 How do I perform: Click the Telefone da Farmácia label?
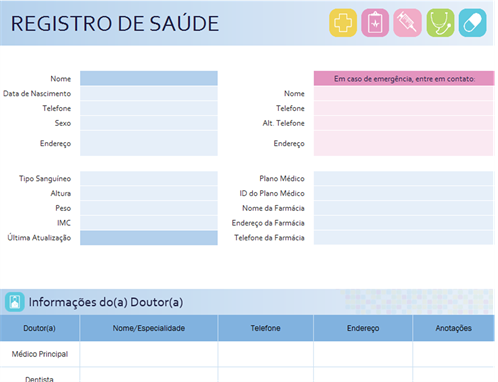tap(269, 238)
